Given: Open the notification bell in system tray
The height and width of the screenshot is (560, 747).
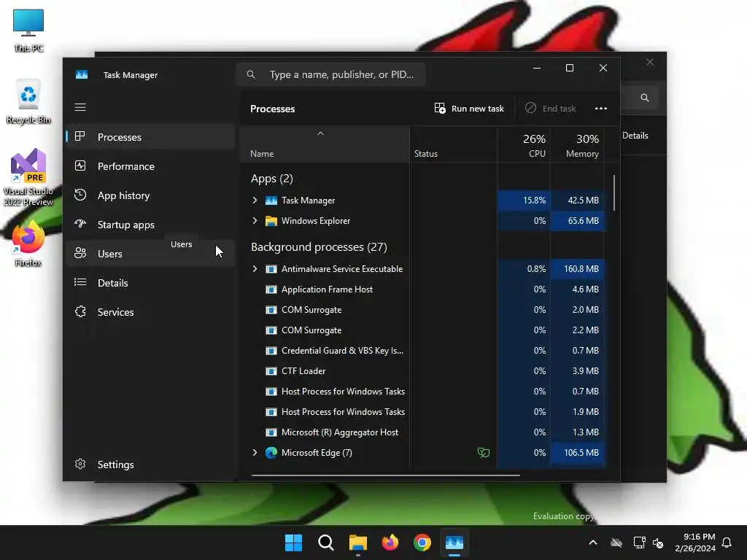Looking at the screenshot, I should 727,542.
